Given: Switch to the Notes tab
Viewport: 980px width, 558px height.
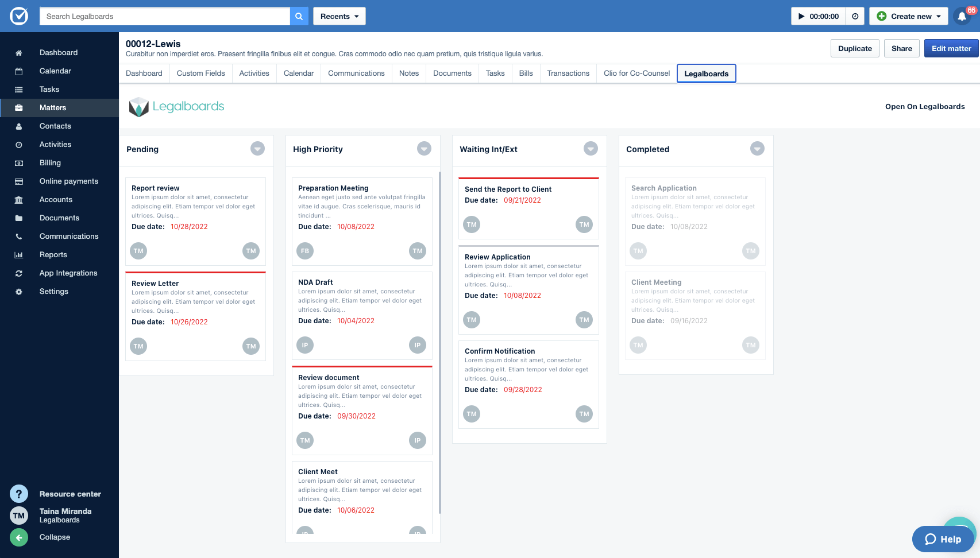Looking at the screenshot, I should pyautogui.click(x=409, y=73).
